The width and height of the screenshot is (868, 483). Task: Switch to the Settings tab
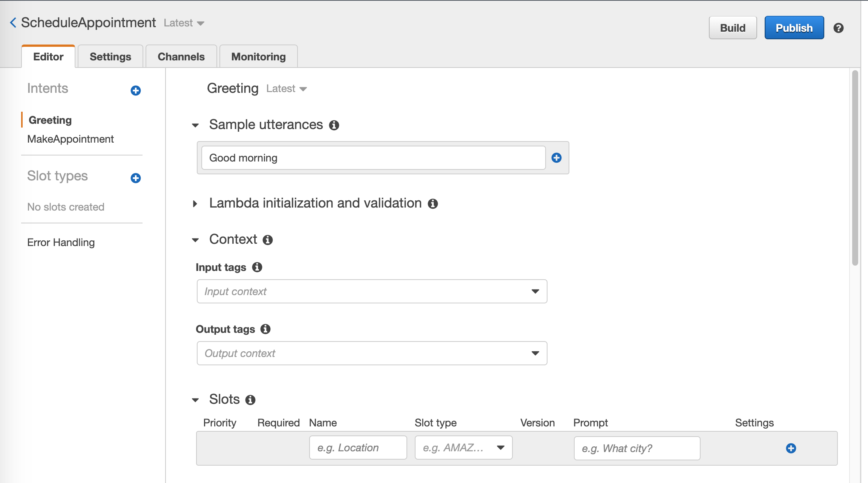click(x=110, y=57)
